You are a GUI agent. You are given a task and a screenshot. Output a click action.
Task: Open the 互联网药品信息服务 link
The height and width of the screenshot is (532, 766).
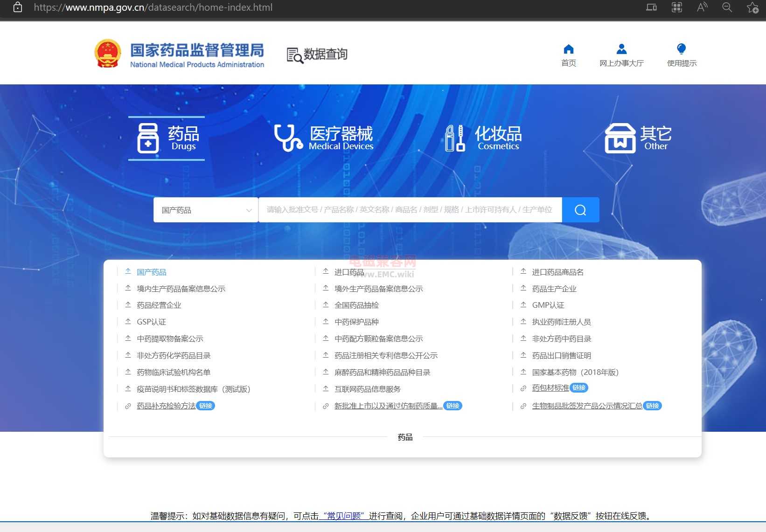point(368,389)
